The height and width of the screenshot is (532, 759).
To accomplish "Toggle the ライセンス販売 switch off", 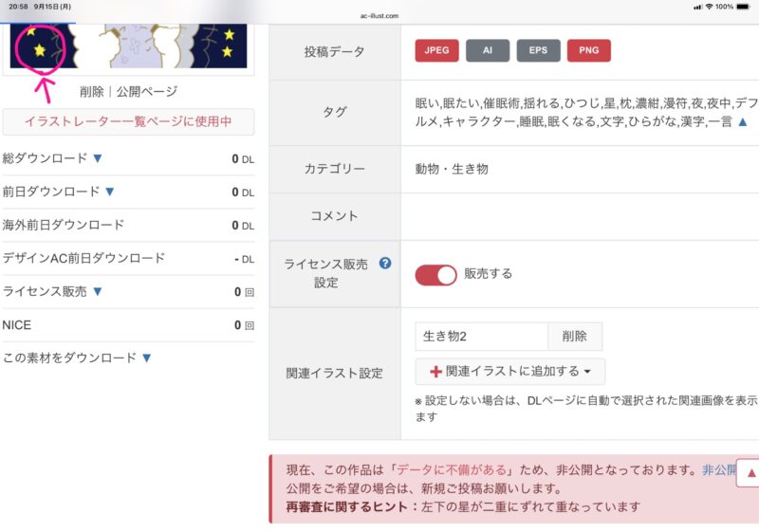I will click(x=435, y=274).
